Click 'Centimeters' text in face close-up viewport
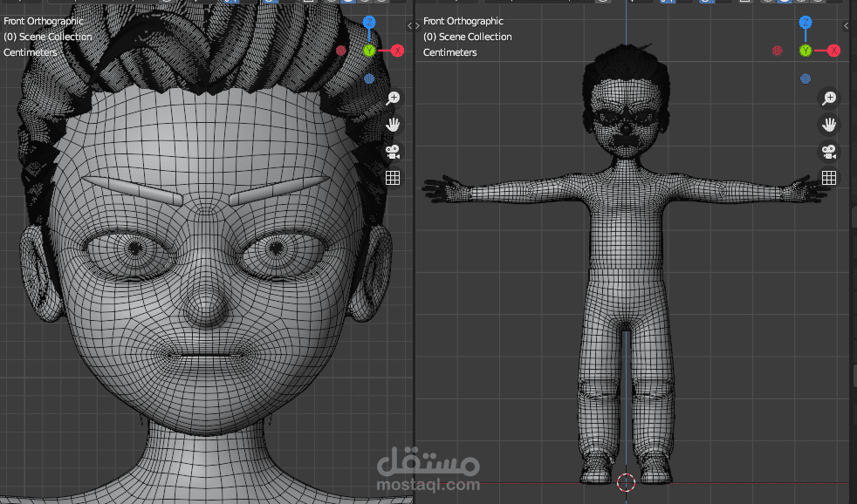Viewport: 857px width, 504px height. coord(31,52)
